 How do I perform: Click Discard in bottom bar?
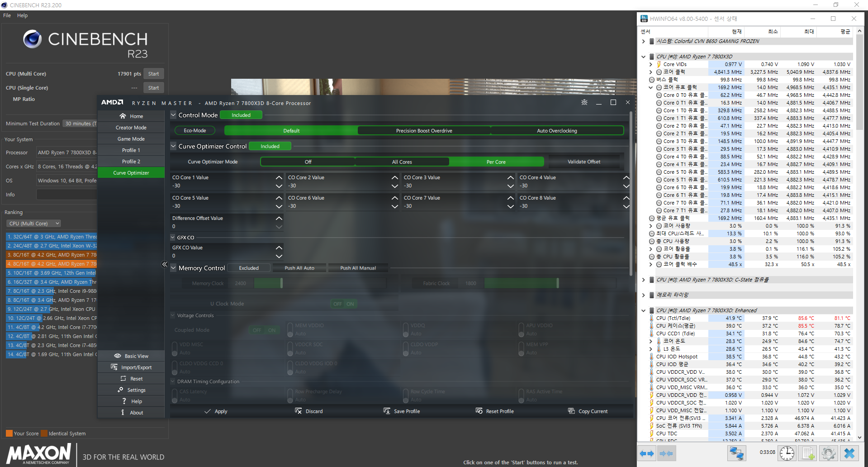(x=309, y=411)
